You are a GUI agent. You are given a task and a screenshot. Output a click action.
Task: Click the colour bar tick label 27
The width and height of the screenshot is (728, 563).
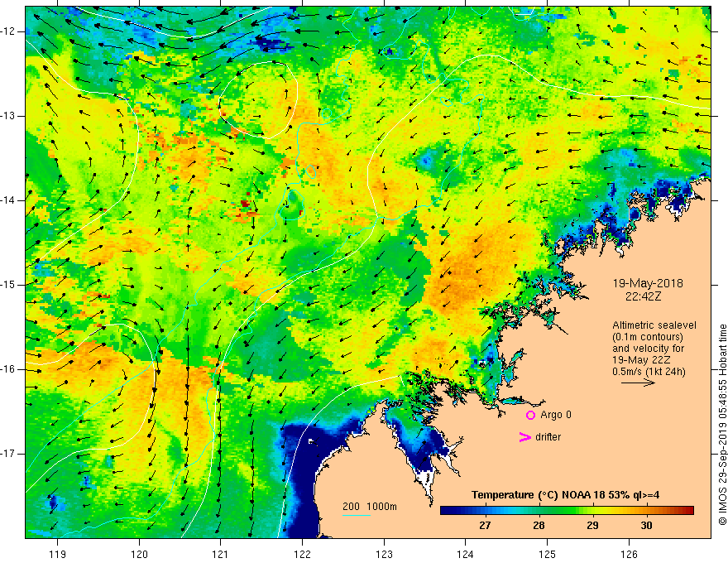[485, 526]
